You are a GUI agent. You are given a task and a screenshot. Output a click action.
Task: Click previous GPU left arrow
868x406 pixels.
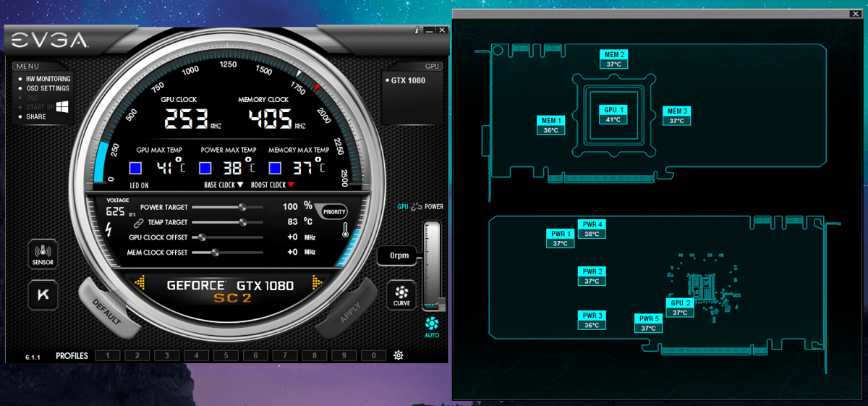click(140, 283)
